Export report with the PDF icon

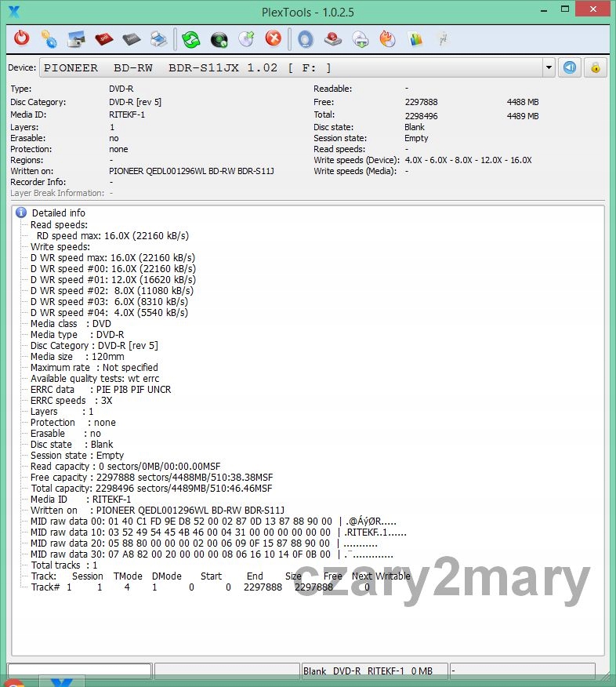pyautogui.click(x=103, y=38)
